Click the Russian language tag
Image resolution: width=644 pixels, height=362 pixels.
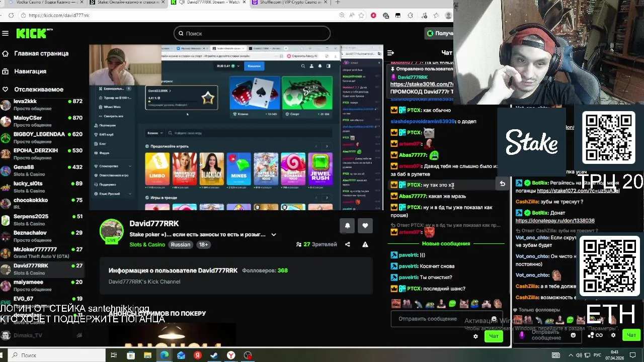181,245
